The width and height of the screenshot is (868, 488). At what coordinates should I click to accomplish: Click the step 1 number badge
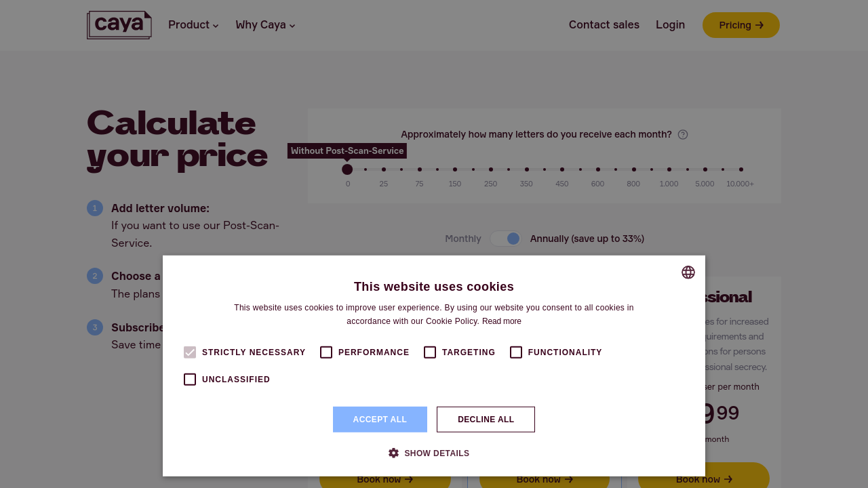95,208
